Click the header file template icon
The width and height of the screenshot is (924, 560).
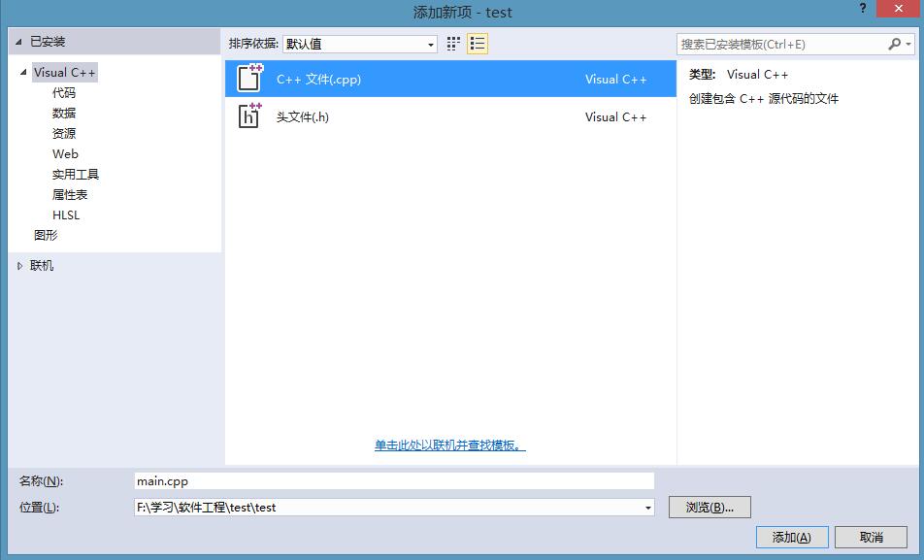click(x=249, y=116)
